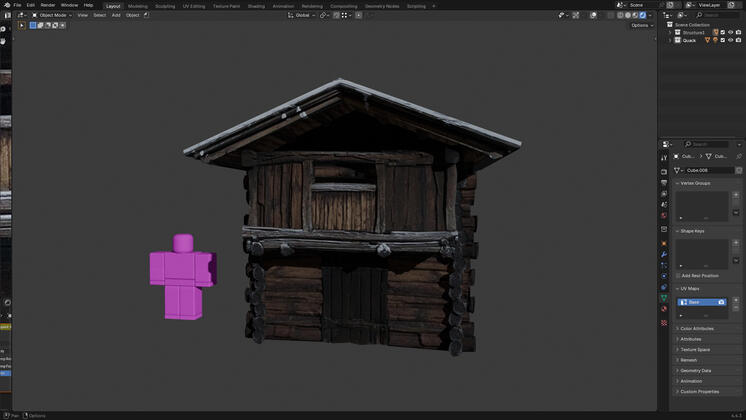The height and width of the screenshot is (420, 746).
Task: Open the Physics properties tab
Action: click(x=664, y=276)
